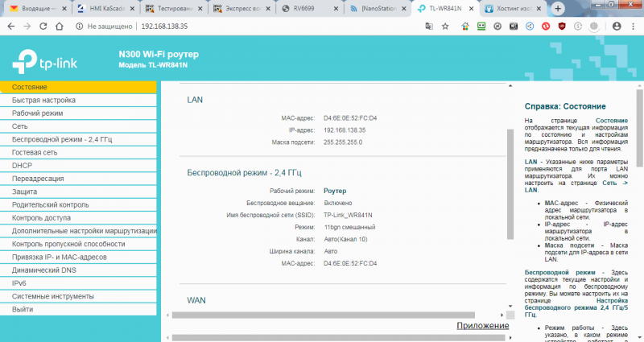
Task: Expand Беспроводной режим - 2,4 ГГц menu
Action: [x=78, y=139]
